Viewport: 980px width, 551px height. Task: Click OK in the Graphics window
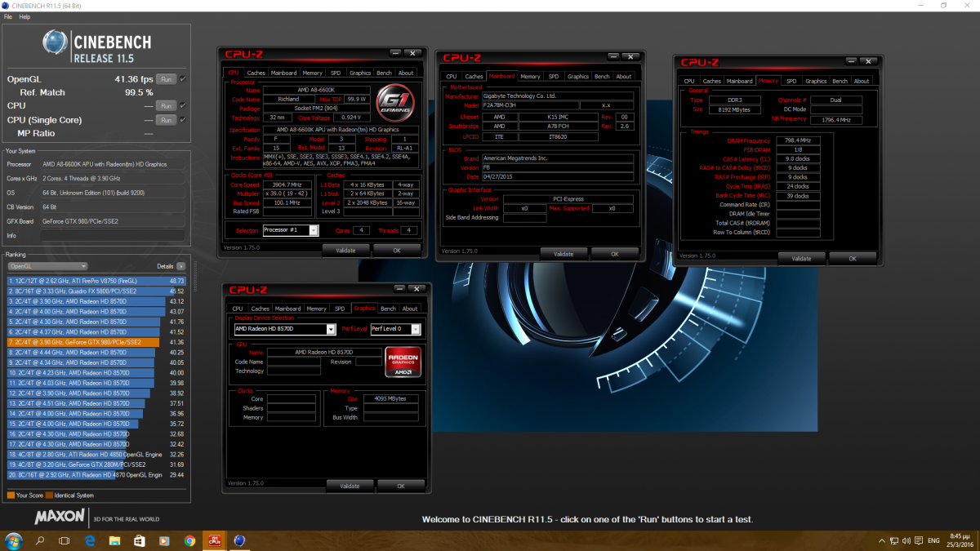pos(401,485)
